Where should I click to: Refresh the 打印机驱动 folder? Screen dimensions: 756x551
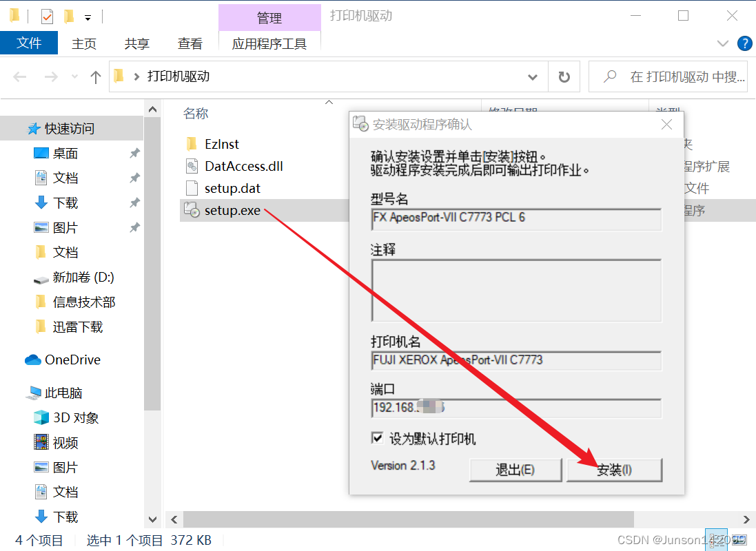(564, 76)
